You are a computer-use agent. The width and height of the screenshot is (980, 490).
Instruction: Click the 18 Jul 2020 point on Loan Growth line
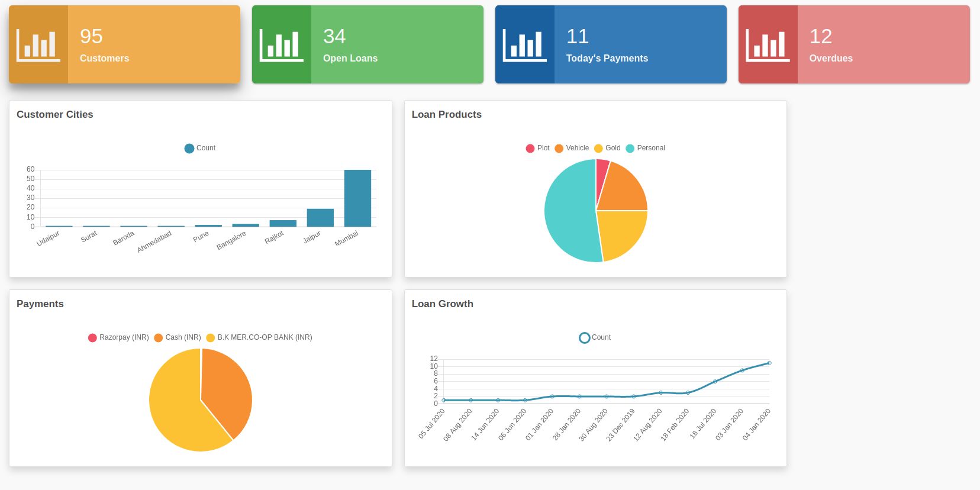715,382
